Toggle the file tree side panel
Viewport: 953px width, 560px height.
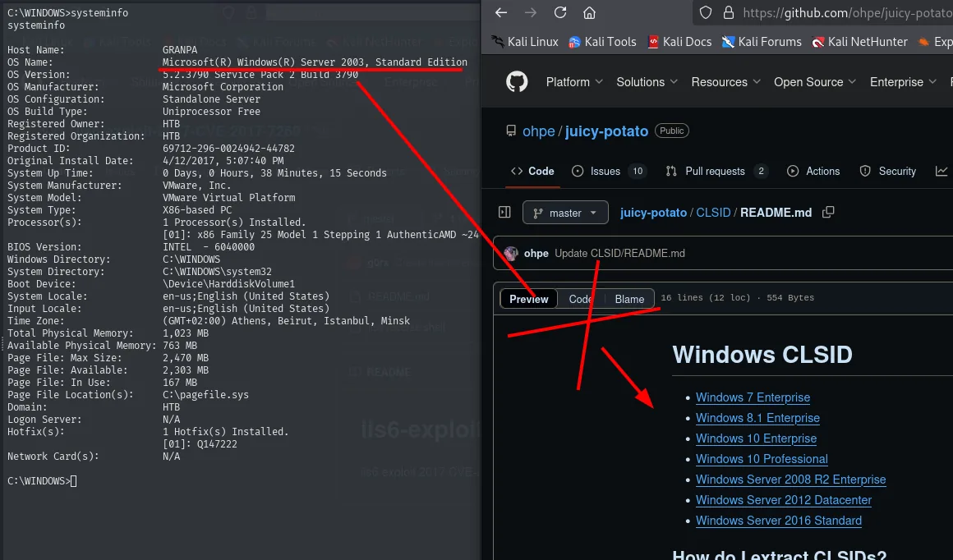coord(504,212)
